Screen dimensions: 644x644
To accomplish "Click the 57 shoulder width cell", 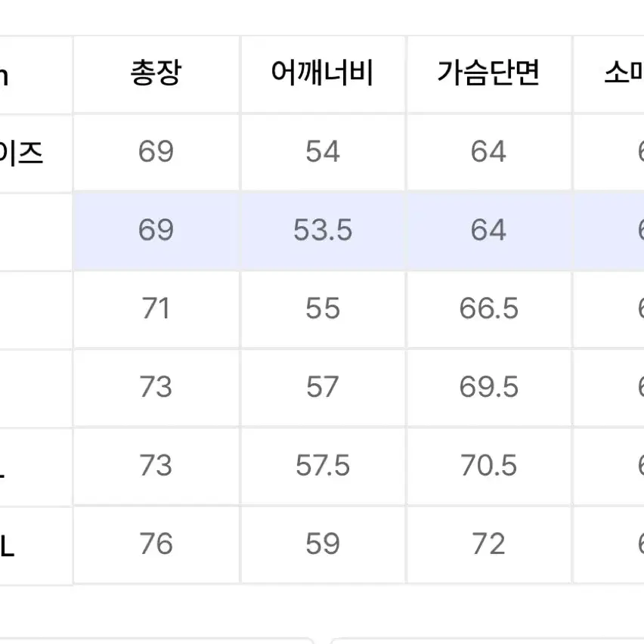I will tap(323, 387).
